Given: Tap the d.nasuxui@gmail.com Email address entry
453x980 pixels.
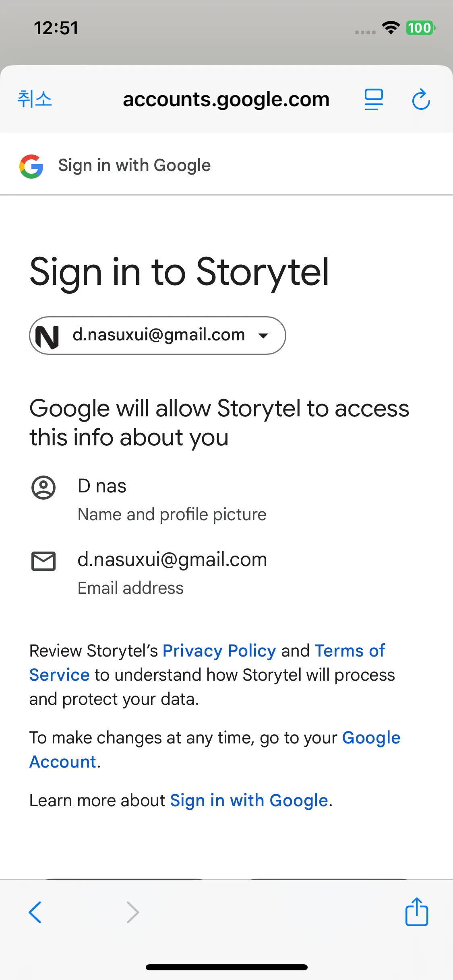Looking at the screenshot, I should click(x=172, y=560).
